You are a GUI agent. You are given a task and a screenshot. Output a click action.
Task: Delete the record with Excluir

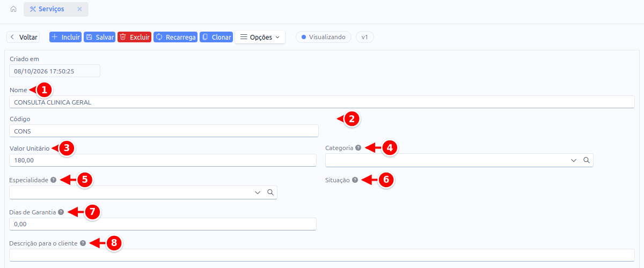134,38
